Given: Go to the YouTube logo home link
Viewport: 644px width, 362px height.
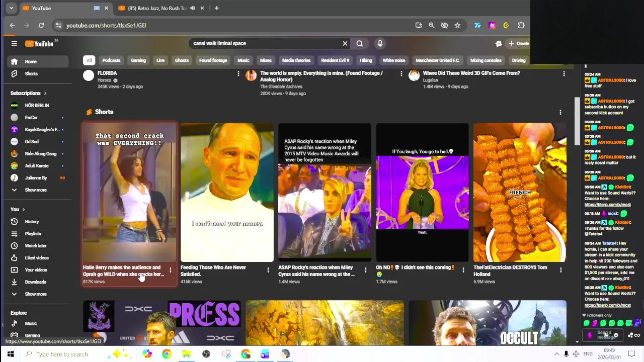Looking at the screenshot, I should [40, 44].
